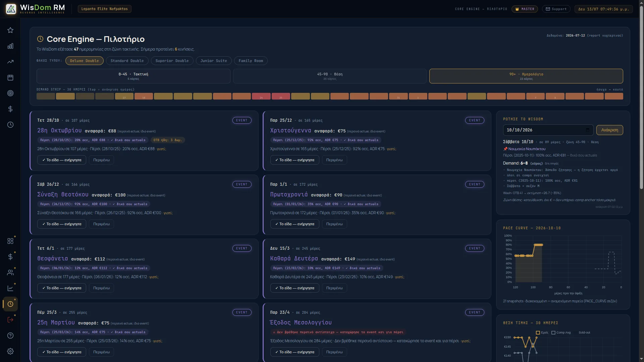The height and width of the screenshot is (362, 644).
Task: Click the date input showing 10/10/2026
Action: tap(548, 130)
